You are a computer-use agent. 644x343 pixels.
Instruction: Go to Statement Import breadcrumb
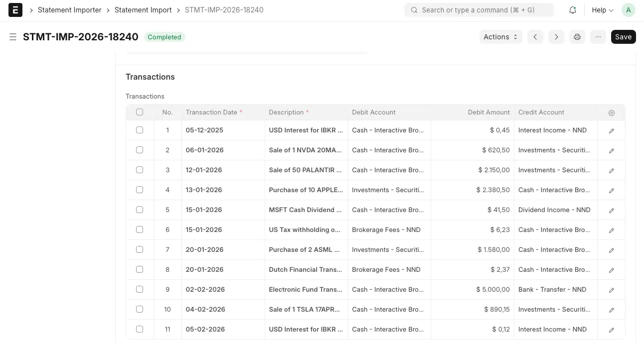pos(143,10)
